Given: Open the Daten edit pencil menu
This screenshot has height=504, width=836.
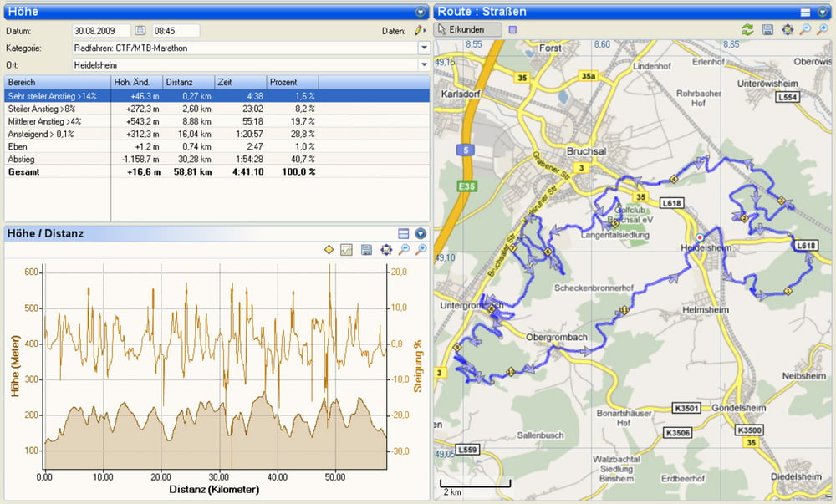Looking at the screenshot, I should point(421,30).
